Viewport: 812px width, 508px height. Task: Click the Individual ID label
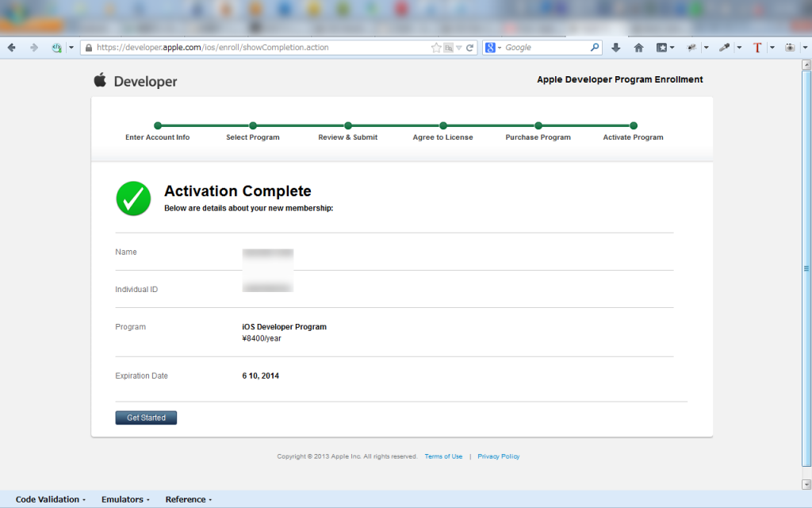136,289
